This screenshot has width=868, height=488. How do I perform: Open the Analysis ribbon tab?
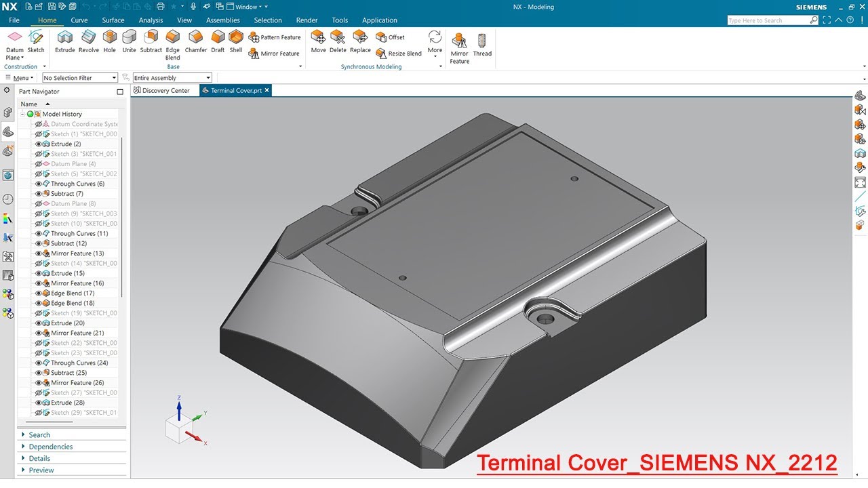click(151, 20)
